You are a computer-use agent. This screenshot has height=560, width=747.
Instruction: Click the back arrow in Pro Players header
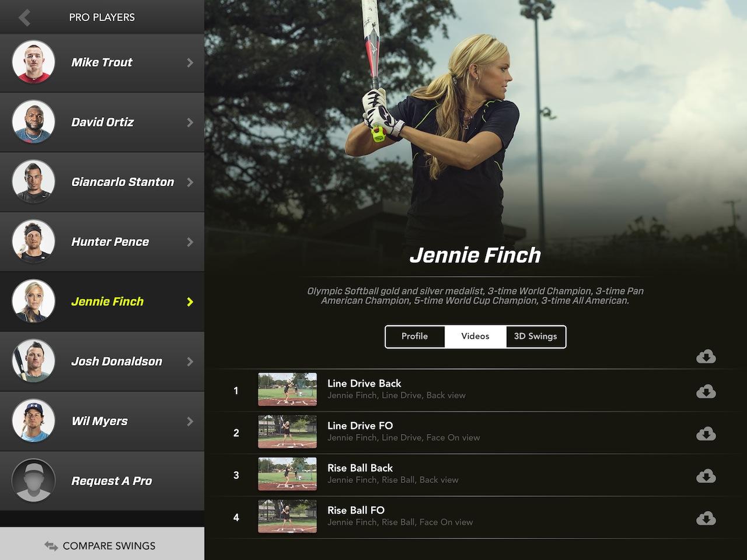click(x=25, y=17)
